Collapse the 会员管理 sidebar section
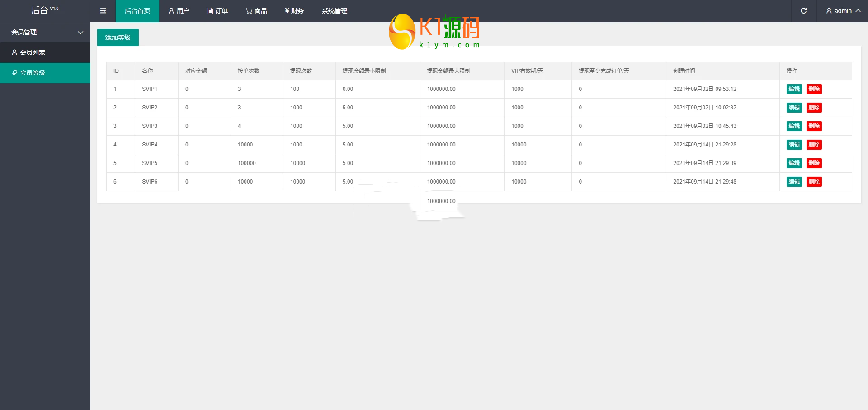Viewport: 868px width, 410px height. coord(45,32)
